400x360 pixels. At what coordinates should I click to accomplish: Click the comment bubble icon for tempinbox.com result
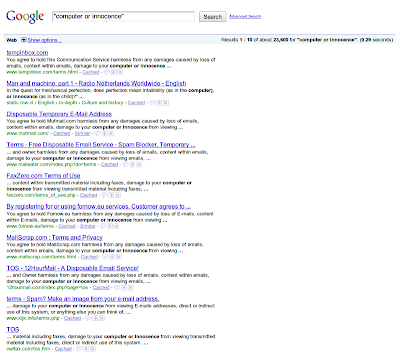107,72
